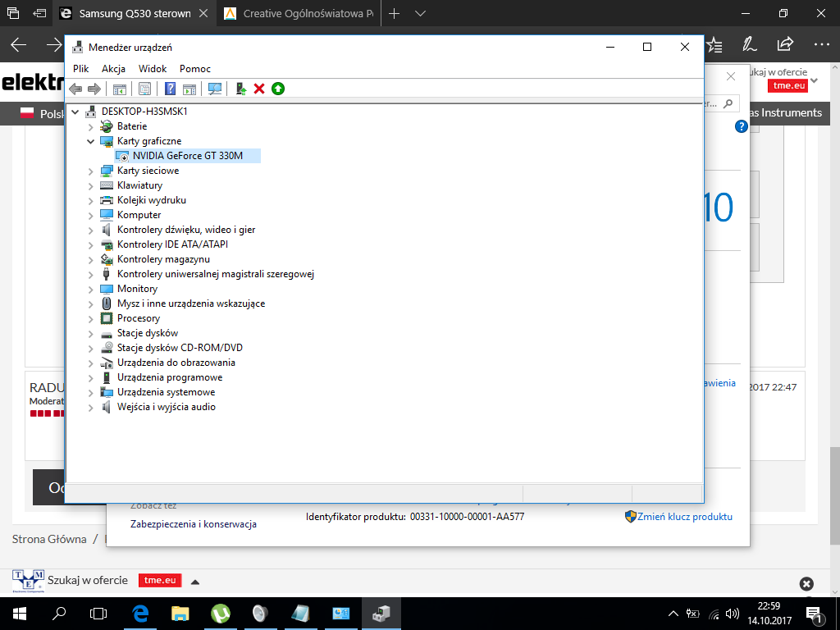This screenshot has width=840, height=630.
Task: Toggle the console tree show/hide toolbar icon
Action: pyautogui.click(x=120, y=89)
